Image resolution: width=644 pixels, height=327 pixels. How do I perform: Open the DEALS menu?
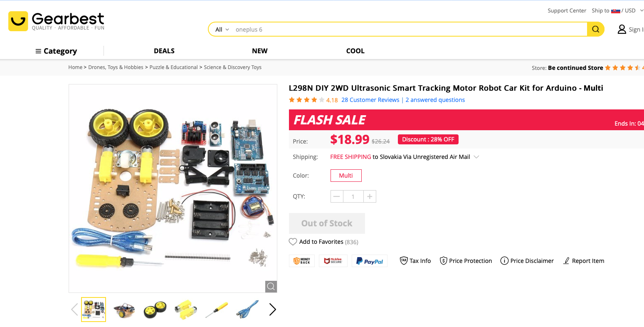(x=164, y=51)
